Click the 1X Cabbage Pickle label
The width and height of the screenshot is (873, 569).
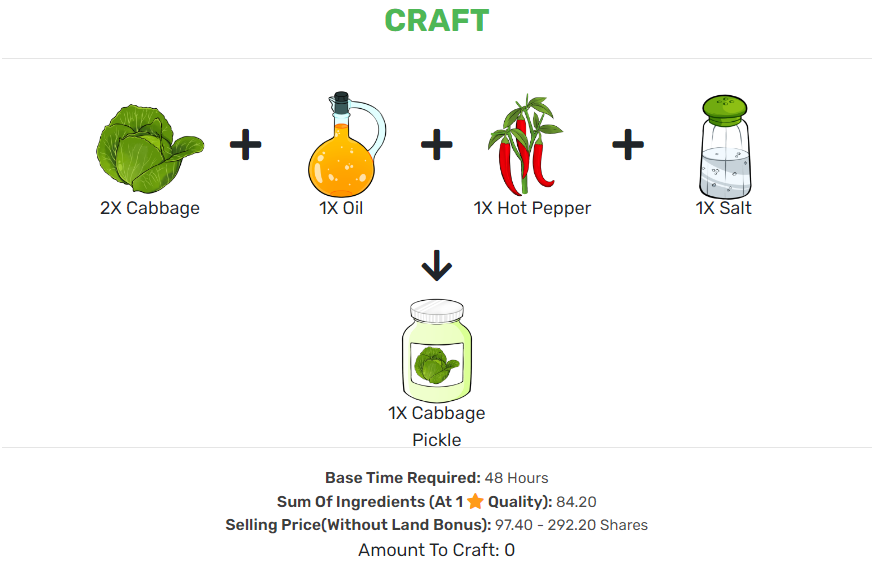(x=437, y=426)
